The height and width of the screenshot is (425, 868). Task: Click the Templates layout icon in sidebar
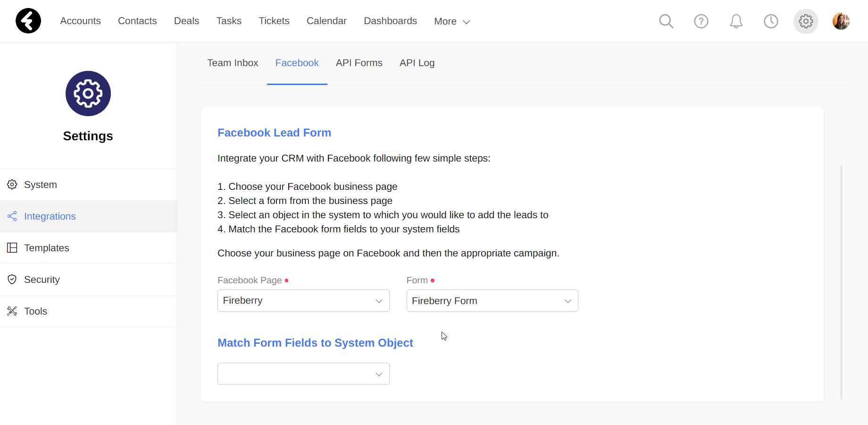(12, 248)
